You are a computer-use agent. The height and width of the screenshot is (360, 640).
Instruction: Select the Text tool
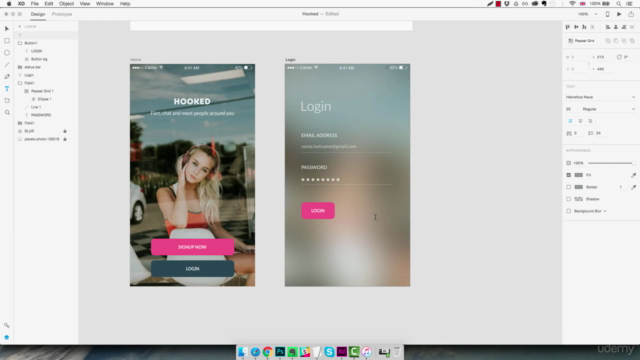point(7,89)
